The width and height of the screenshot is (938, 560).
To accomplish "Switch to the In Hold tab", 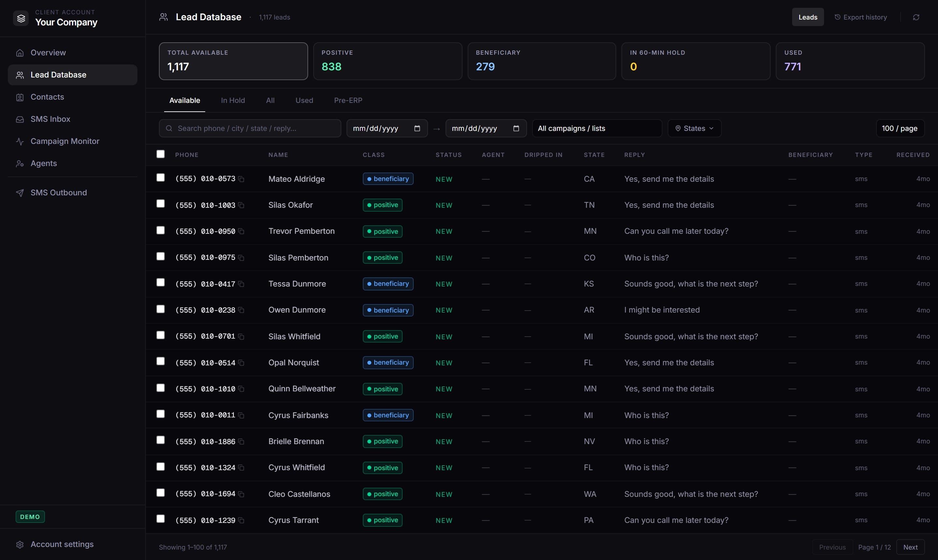I will click(x=233, y=100).
